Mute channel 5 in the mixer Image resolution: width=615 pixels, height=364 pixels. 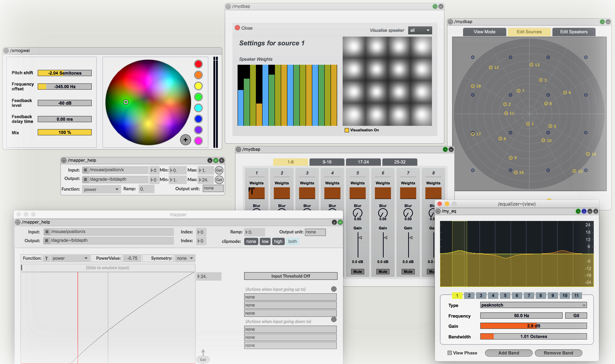click(357, 271)
